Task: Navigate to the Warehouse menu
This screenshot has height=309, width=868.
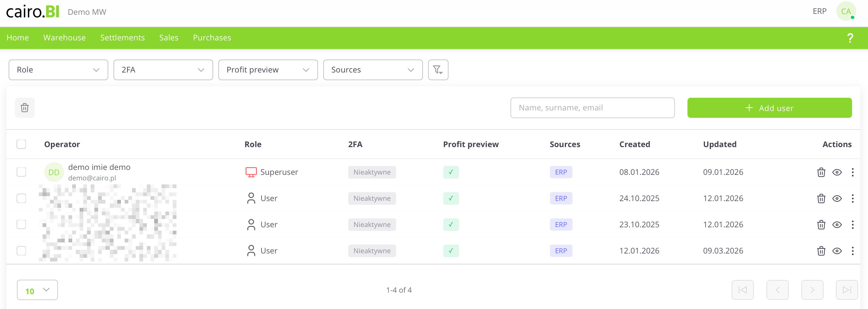Action: (x=64, y=38)
